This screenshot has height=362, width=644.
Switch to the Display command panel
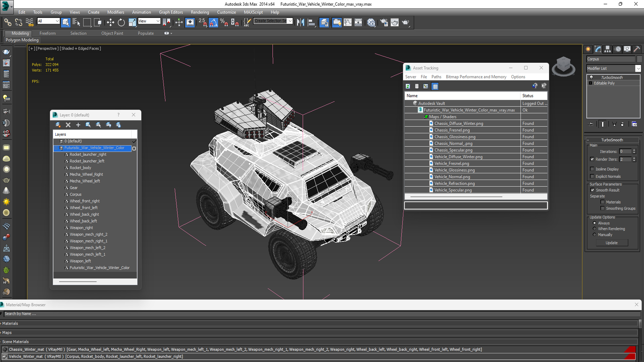(627, 49)
